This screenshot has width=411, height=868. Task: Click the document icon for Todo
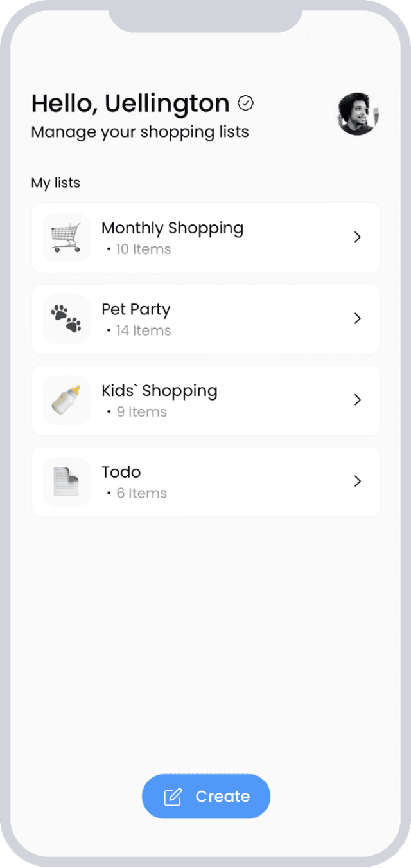(x=67, y=482)
